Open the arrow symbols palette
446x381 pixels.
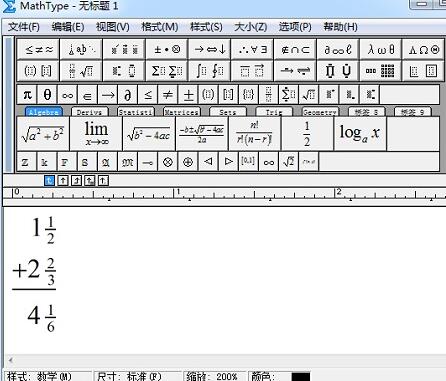tap(210, 50)
